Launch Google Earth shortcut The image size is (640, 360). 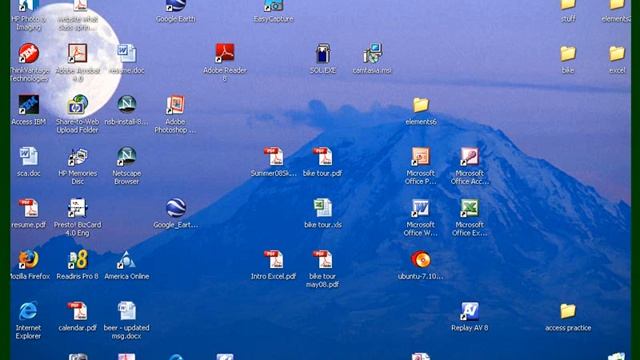(176, 6)
